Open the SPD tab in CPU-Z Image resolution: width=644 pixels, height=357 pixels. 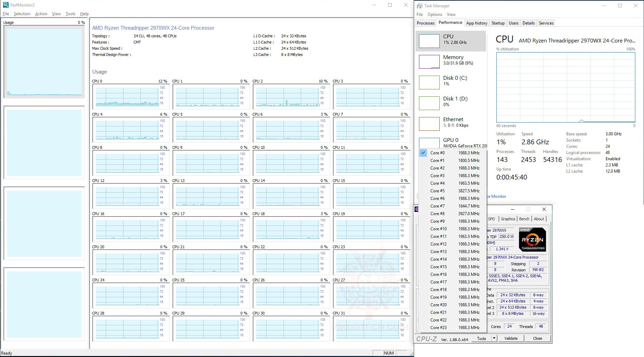tap(492, 219)
